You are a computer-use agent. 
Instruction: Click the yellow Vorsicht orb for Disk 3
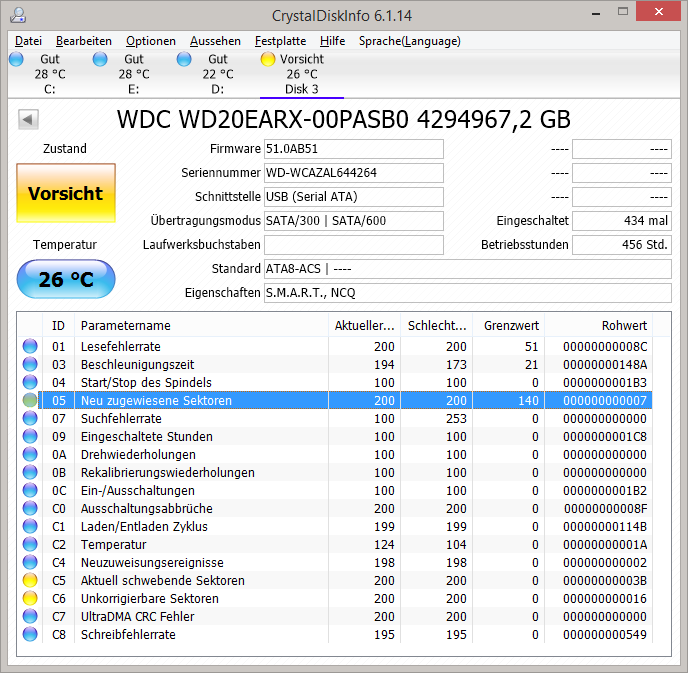click(268, 59)
